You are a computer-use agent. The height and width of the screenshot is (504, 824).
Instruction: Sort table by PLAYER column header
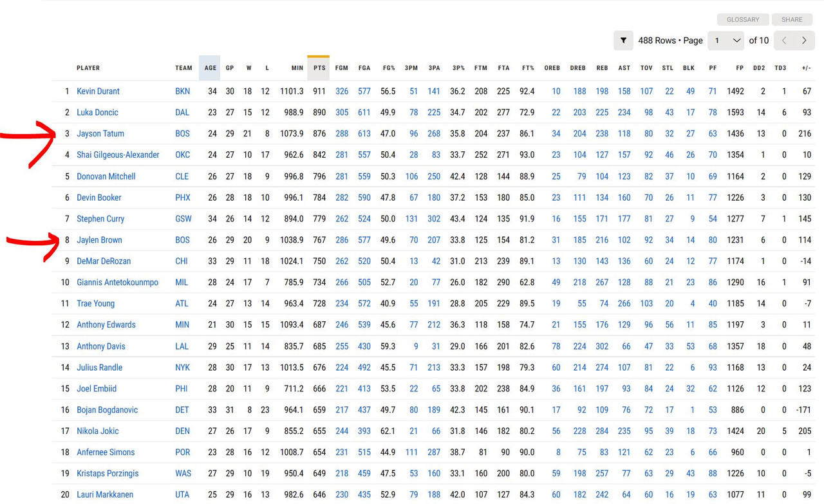pos(88,68)
